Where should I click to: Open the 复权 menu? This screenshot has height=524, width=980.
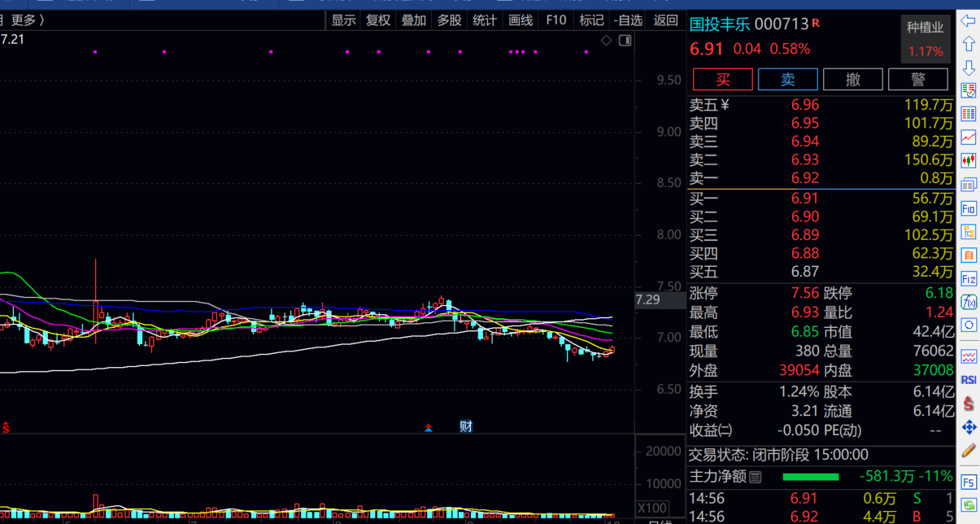(378, 20)
